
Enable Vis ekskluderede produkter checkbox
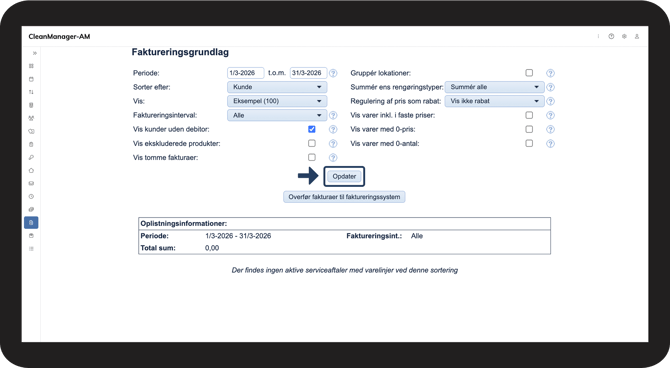[312, 143]
